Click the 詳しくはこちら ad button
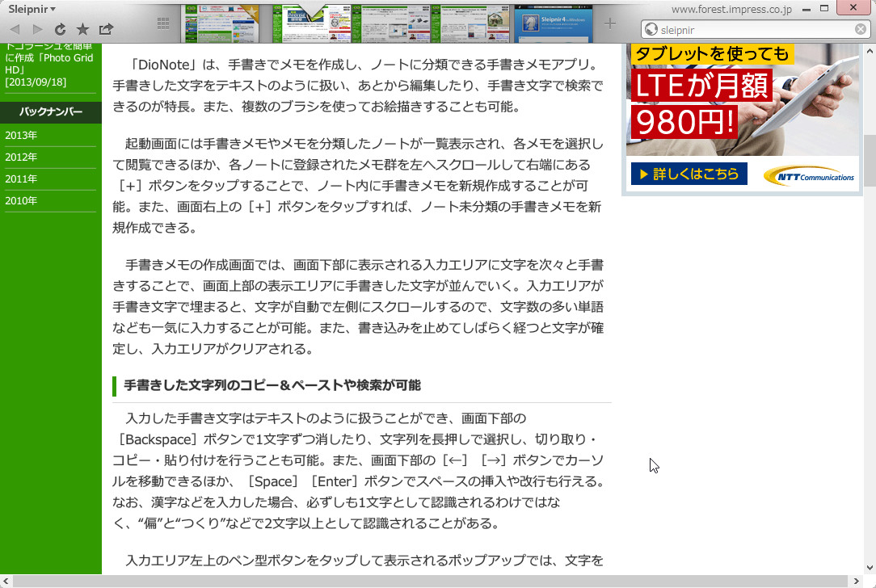The height and width of the screenshot is (588, 876). coord(689,174)
